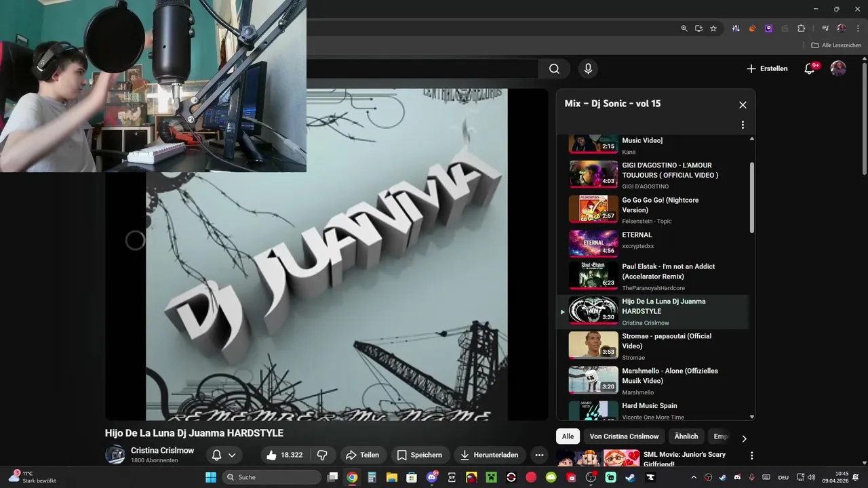Play Marshmello Alone from the playlist
The width and height of the screenshot is (868, 488).
point(652,381)
